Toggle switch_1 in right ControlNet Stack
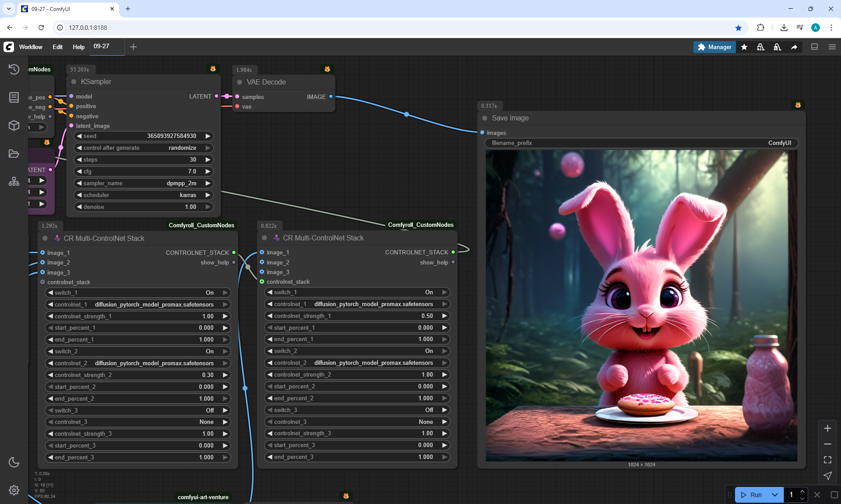Viewport: 841px width, 504px height. 357,292
